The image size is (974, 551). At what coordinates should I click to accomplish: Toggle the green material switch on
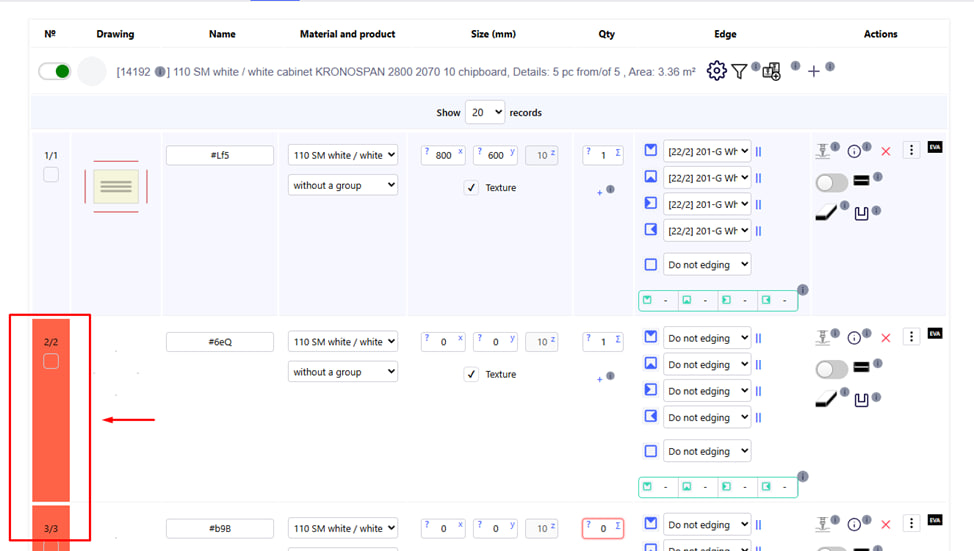point(54,71)
